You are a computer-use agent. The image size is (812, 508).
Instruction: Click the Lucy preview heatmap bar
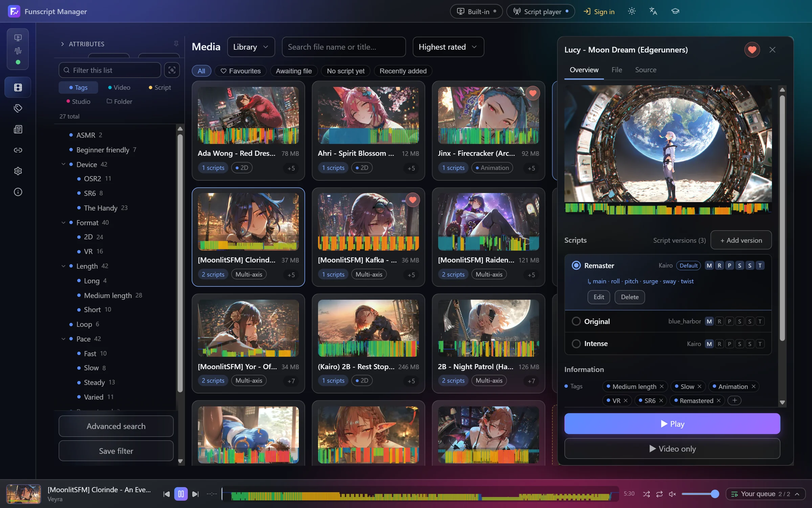[668, 209]
